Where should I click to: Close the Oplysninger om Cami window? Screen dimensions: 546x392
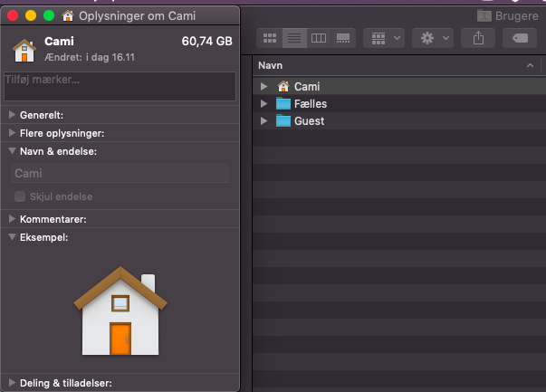click(x=13, y=15)
